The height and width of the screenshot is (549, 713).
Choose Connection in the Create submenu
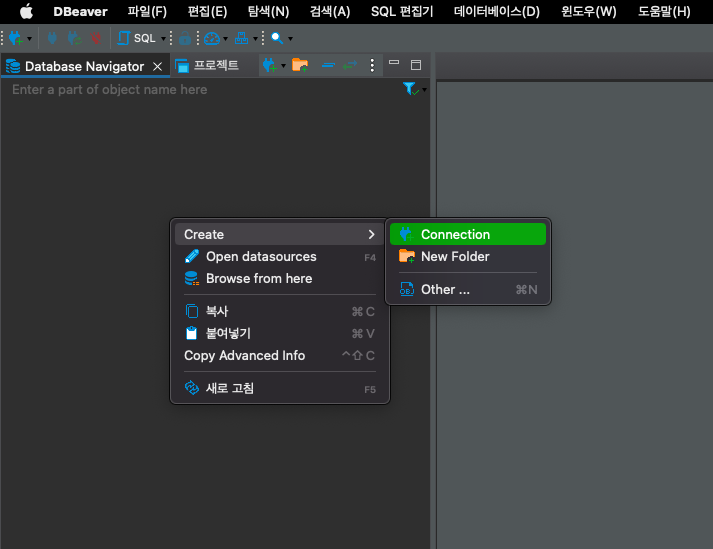point(468,234)
